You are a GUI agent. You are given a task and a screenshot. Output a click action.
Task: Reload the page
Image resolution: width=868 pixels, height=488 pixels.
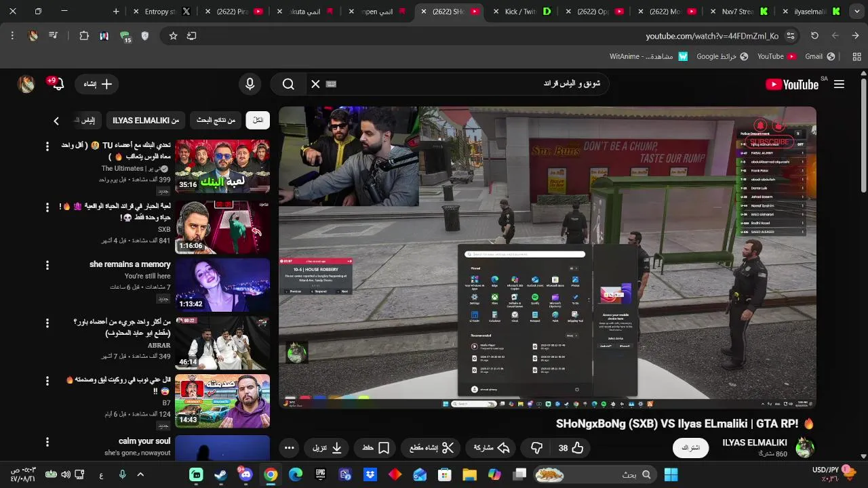click(x=814, y=36)
